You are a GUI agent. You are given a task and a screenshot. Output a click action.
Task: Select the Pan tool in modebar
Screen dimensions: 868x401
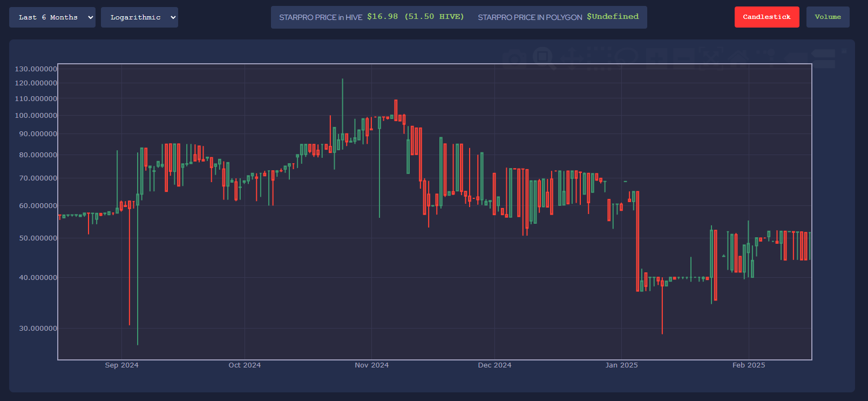click(x=572, y=58)
